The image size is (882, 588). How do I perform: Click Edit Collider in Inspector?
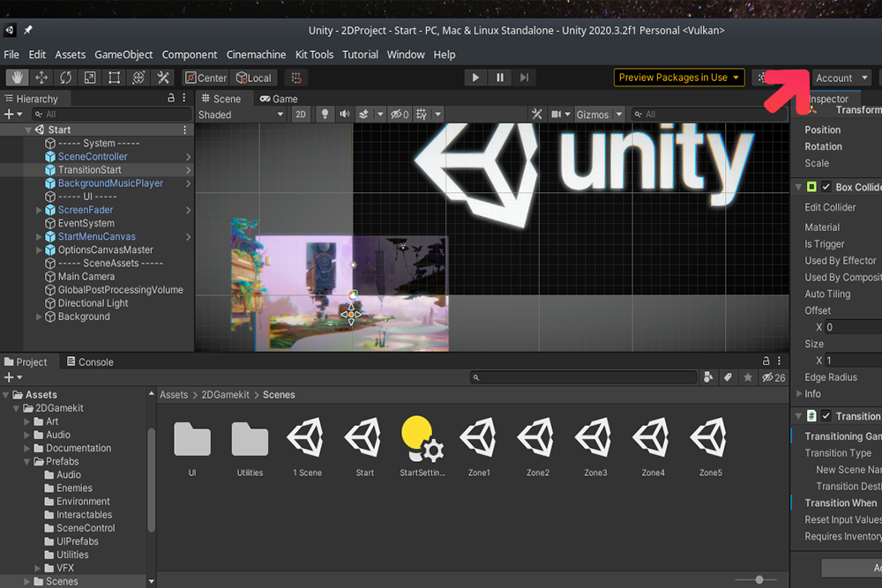(x=830, y=207)
